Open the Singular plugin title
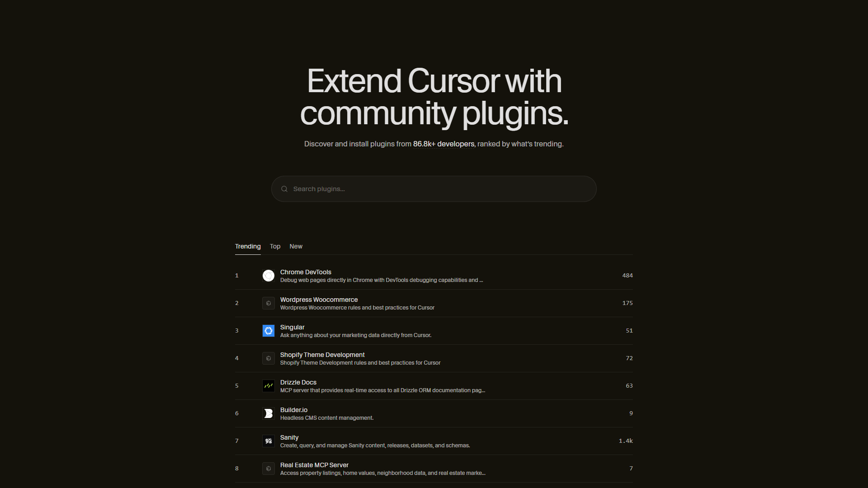The image size is (868, 488). click(292, 327)
